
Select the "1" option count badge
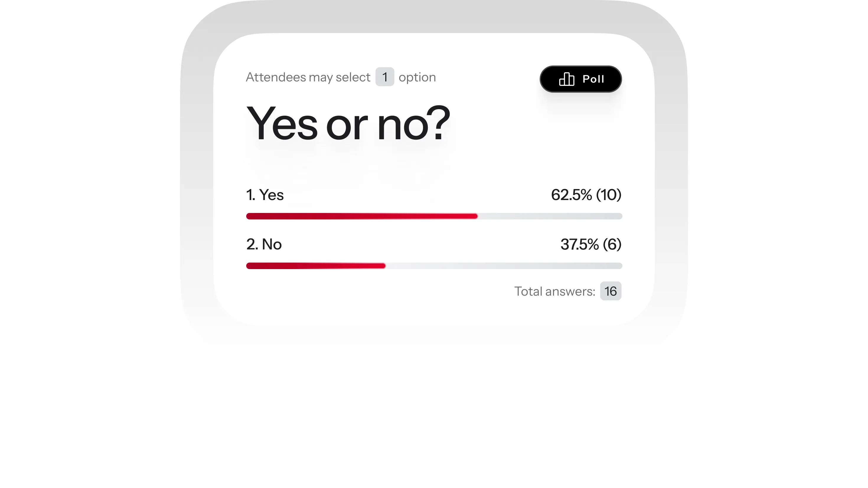click(x=384, y=77)
